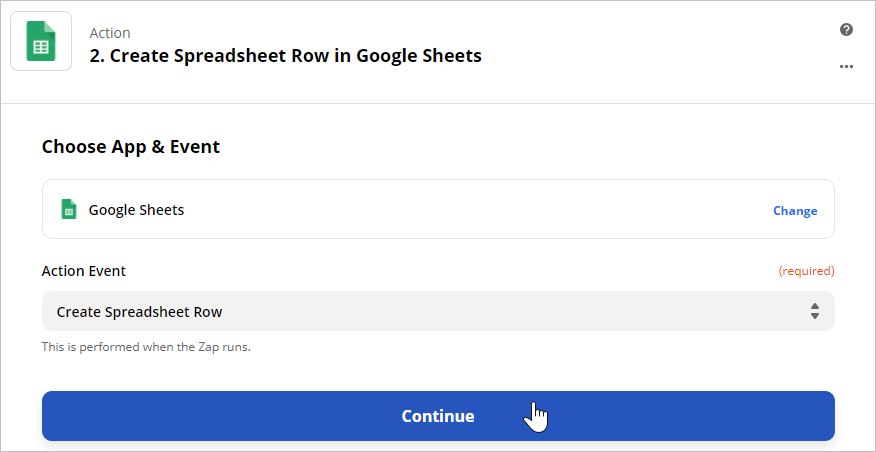Image resolution: width=876 pixels, height=452 pixels.
Task: Click the Action label above the step title
Action: coord(110,33)
